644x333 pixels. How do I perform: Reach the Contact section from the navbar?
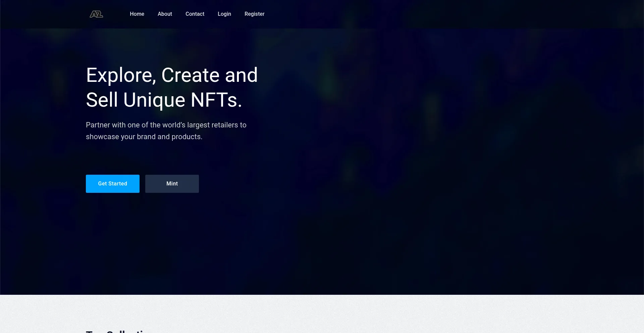195,14
